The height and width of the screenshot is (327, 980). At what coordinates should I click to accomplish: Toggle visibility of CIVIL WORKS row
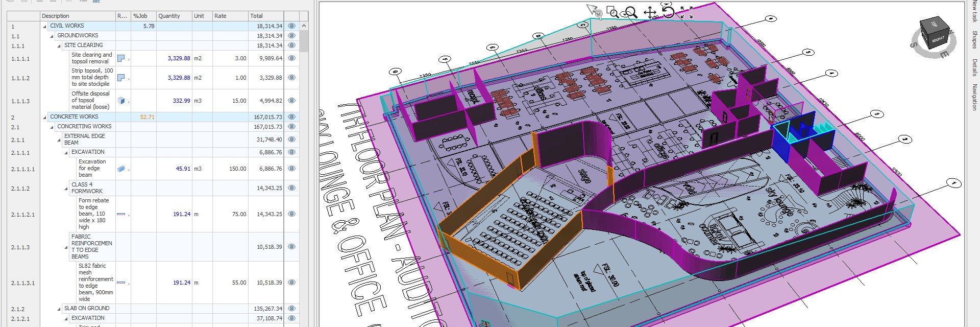pos(291,26)
